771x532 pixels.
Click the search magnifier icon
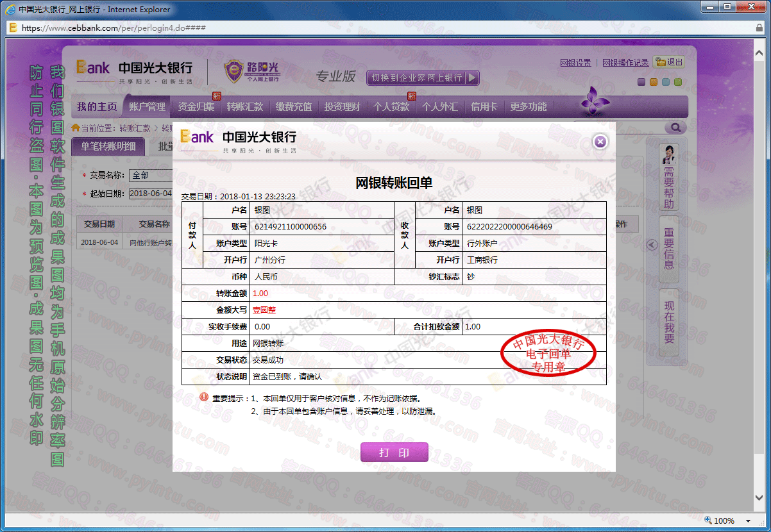pyautogui.click(x=675, y=128)
